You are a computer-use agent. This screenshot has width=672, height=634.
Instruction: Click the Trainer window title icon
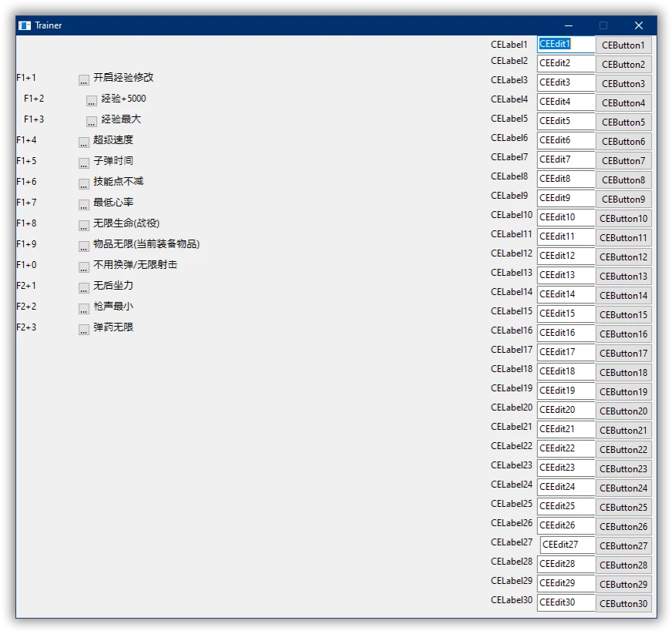point(25,25)
